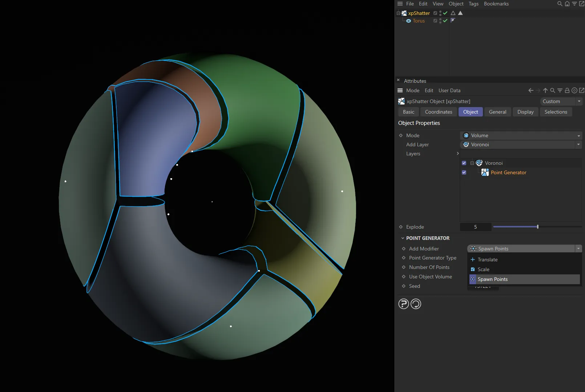The image size is (585, 392).
Task: Toggle the Point Generator checkbox
Action: pyautogui.click(x=464, y=172)
